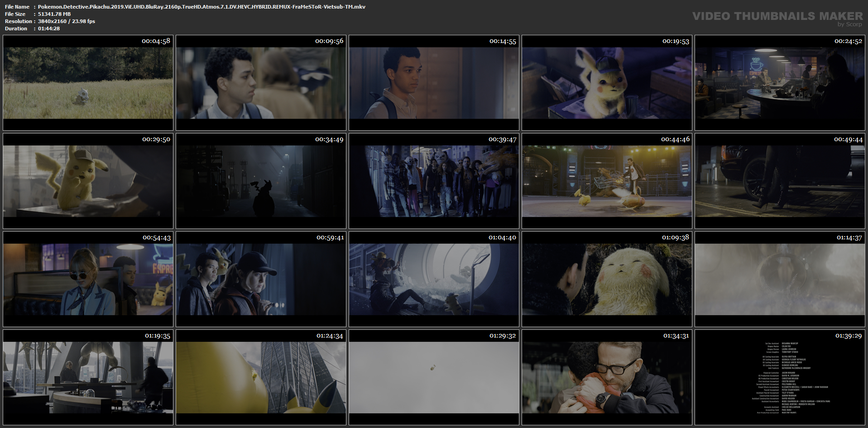Click the resolution value 3840x2160 / 23.98 fps
This screenshot has width=868, height=428.
point(67,21)
